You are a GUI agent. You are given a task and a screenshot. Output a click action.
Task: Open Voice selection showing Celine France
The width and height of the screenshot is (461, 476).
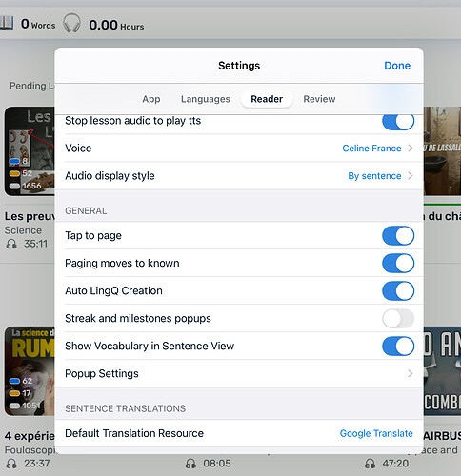coord(239,149)
